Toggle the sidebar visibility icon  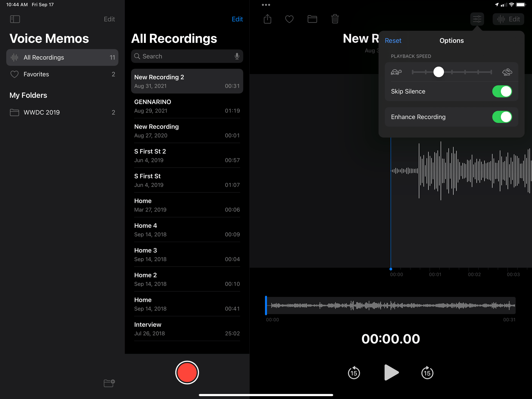(x=15, y=19)
